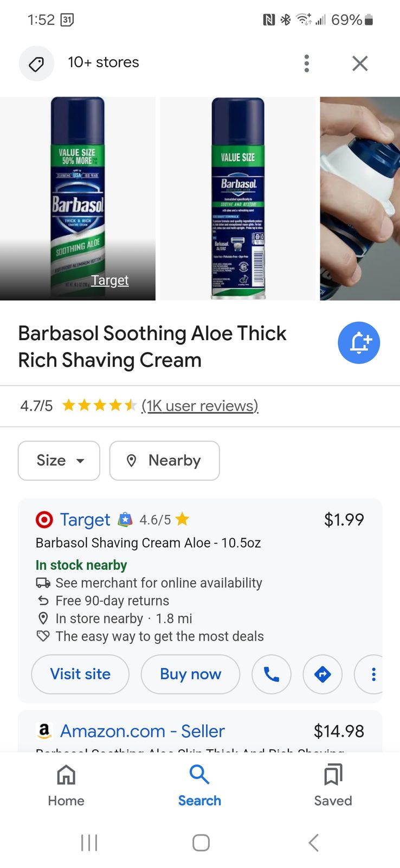Viewport: 400px width, 868px height.
Task: Close the product panel with X
Action: [x=360, y=63]
